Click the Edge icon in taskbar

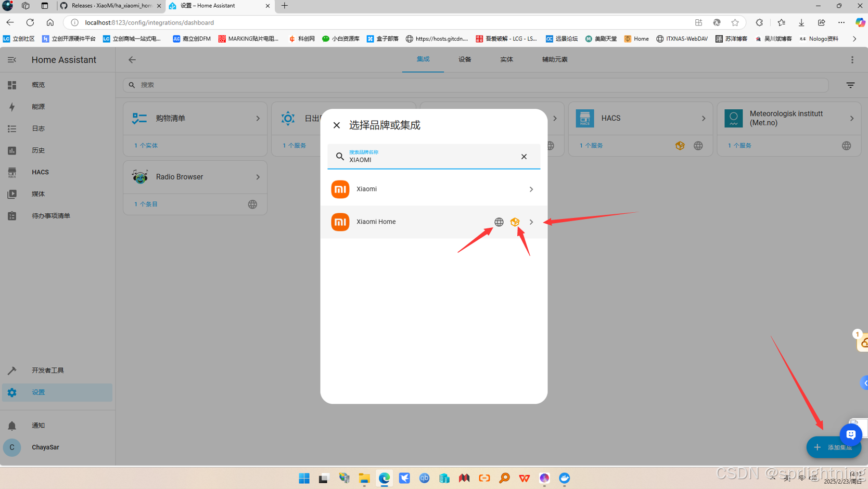tap(385, 478)
